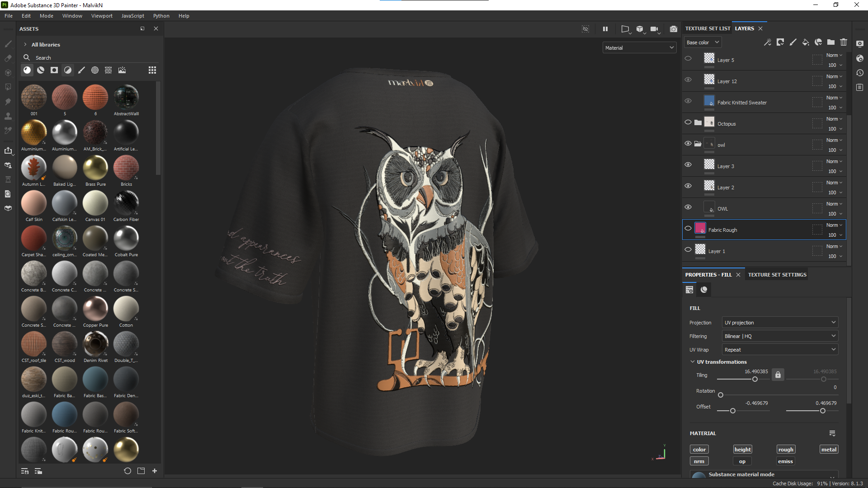Toggle the rough material channel button
The image size is (868, 488).
click(x=786, y=450)
